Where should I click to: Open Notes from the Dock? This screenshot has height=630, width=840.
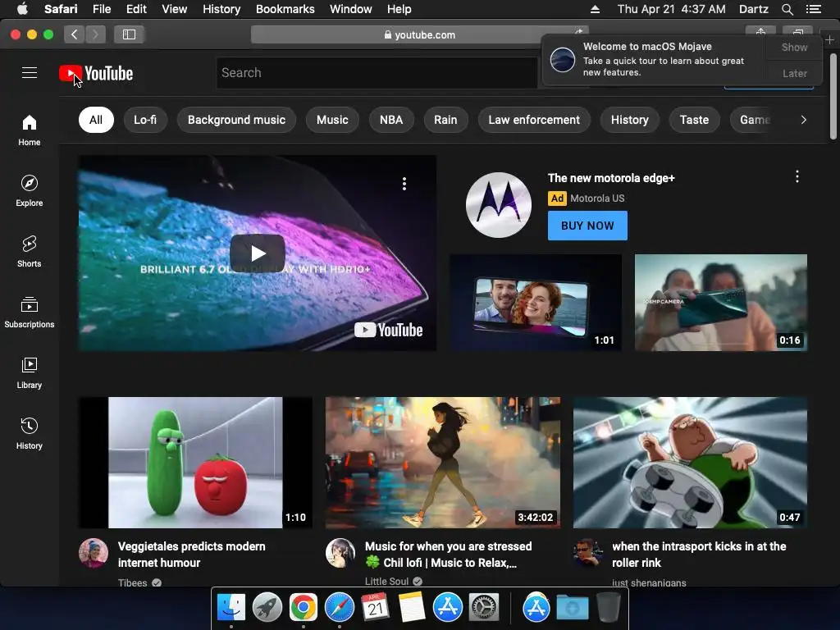[412, 607]
